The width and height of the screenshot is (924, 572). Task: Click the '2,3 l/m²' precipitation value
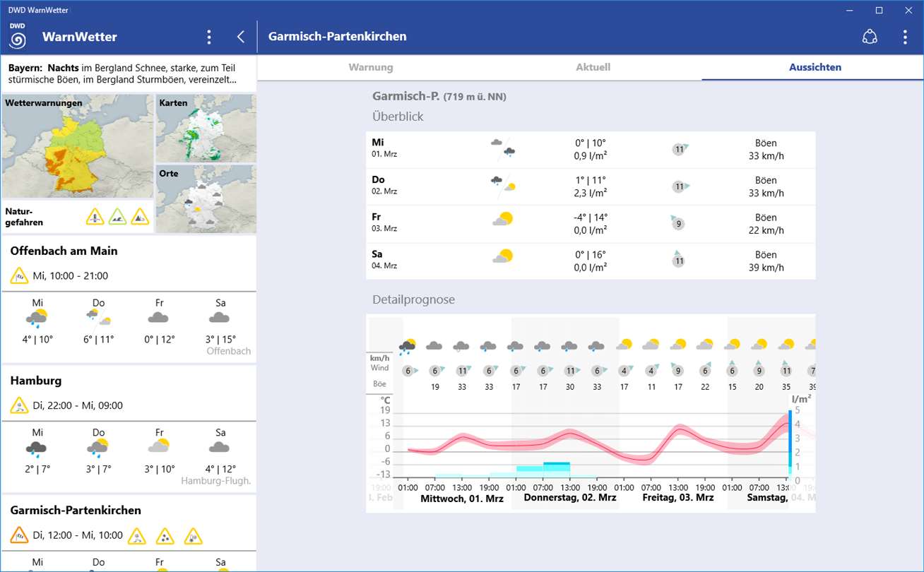591,193
